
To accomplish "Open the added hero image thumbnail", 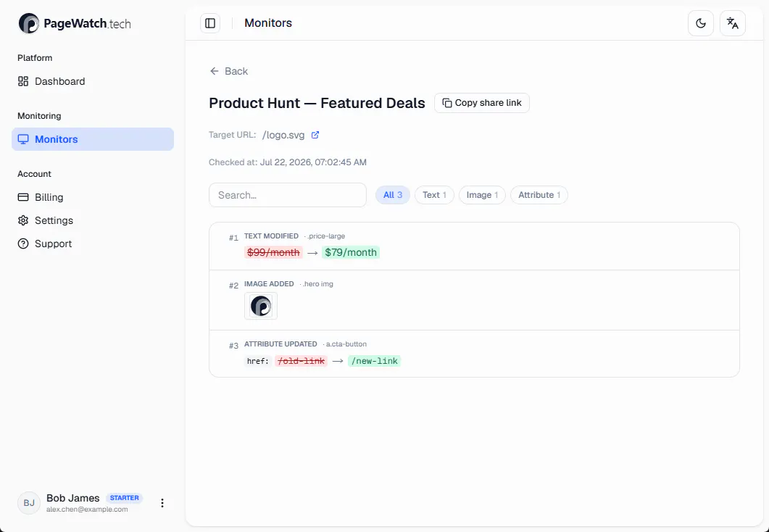I will click(x=261, y=306).
